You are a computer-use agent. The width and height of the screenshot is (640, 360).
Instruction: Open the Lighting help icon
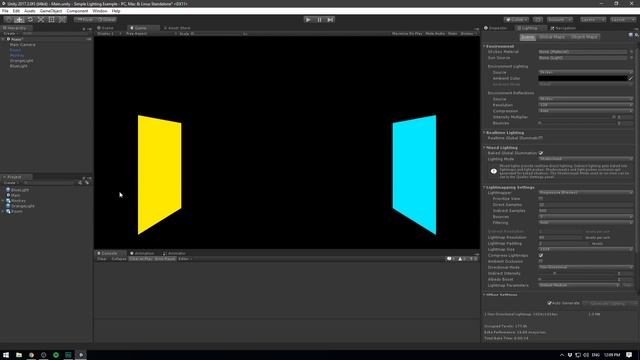[631, 35]
